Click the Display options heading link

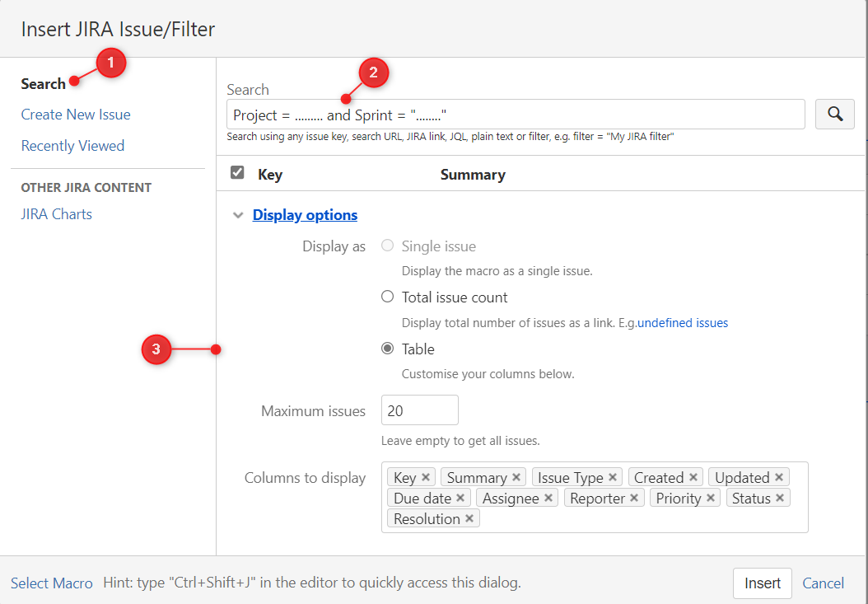pos(305,214)
